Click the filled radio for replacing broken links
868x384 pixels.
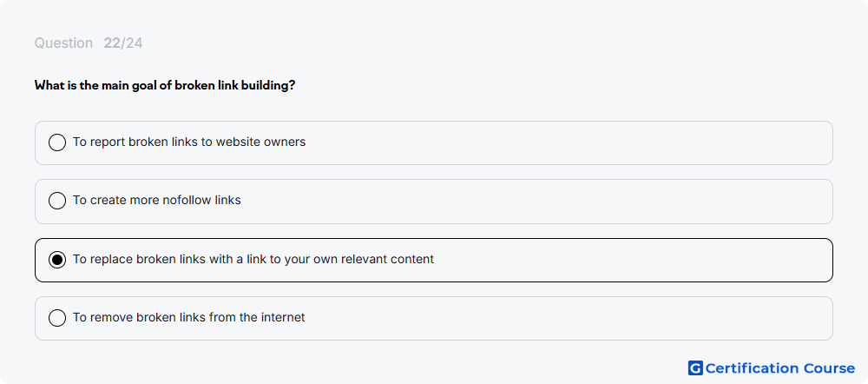tap(57, 259)
